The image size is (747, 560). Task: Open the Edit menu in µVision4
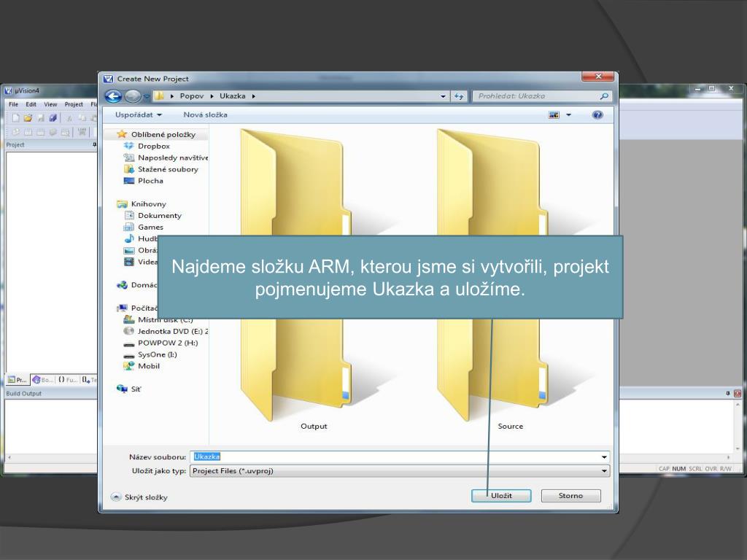(x=31, y=104)
